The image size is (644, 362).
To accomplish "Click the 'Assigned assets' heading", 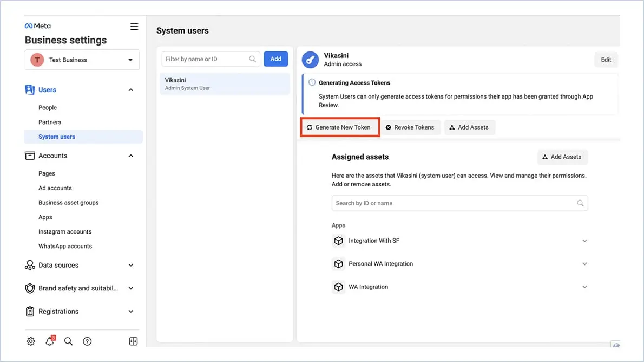I will point(360,157).
